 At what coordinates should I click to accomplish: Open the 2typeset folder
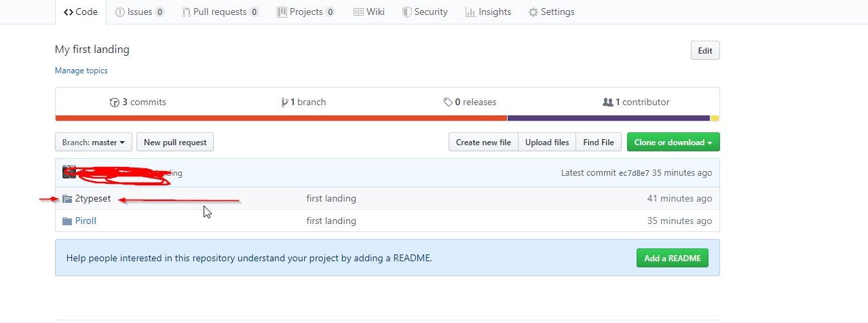(93, 199)
